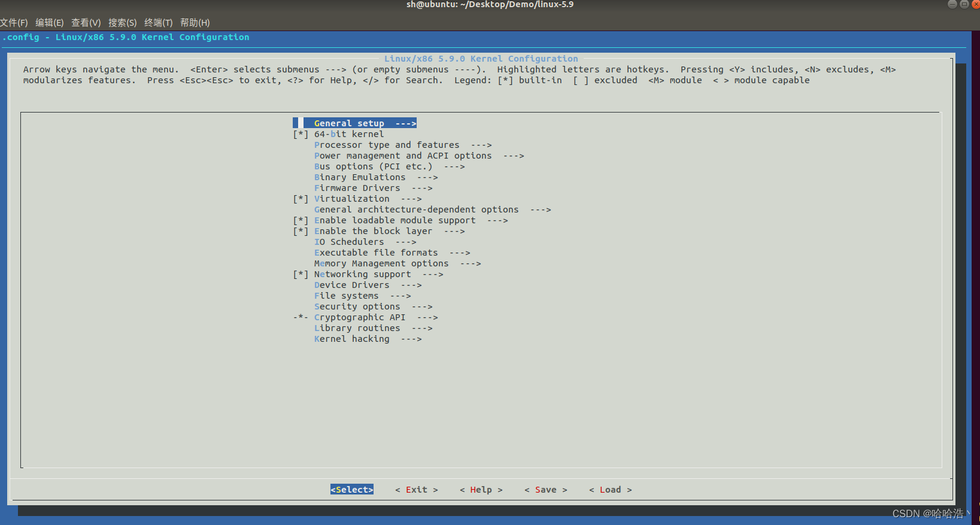This screenshot has height=525, width=980.
Task: Expand General architecture-dependent options arrow
Action: (541, 210)
